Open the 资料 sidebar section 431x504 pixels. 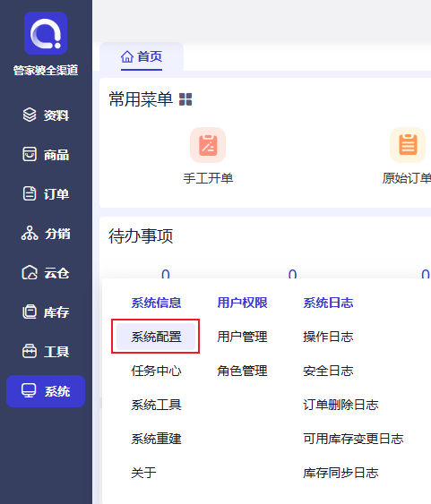tap(46, 115)
